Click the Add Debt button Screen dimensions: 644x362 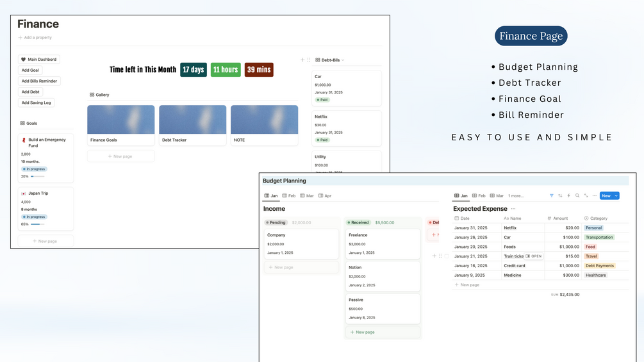[x=30, y=92]
